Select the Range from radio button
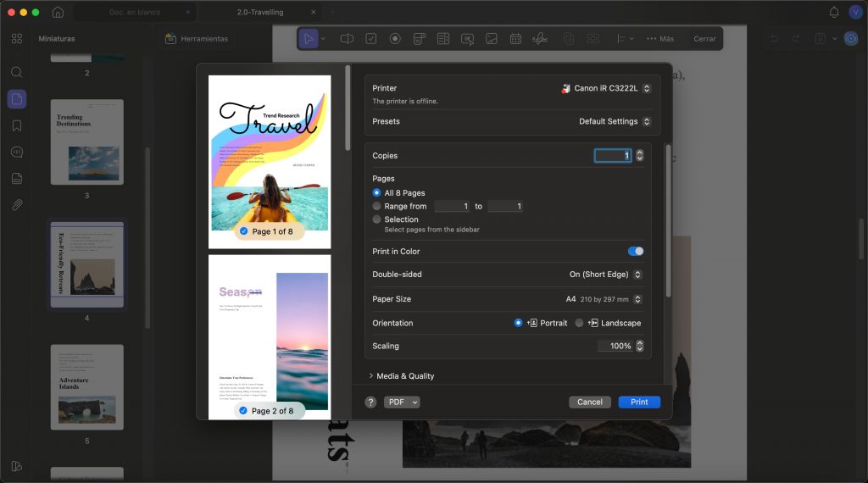 pos(376,206)
